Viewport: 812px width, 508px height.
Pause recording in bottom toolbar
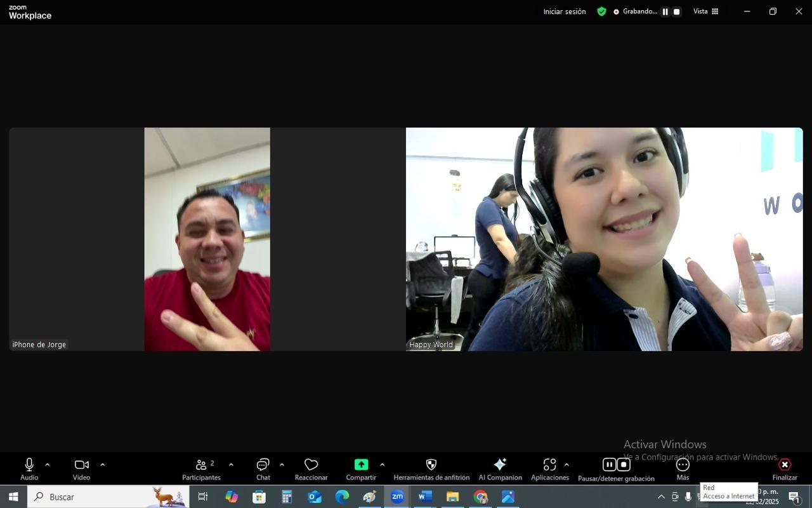point(609,464)
